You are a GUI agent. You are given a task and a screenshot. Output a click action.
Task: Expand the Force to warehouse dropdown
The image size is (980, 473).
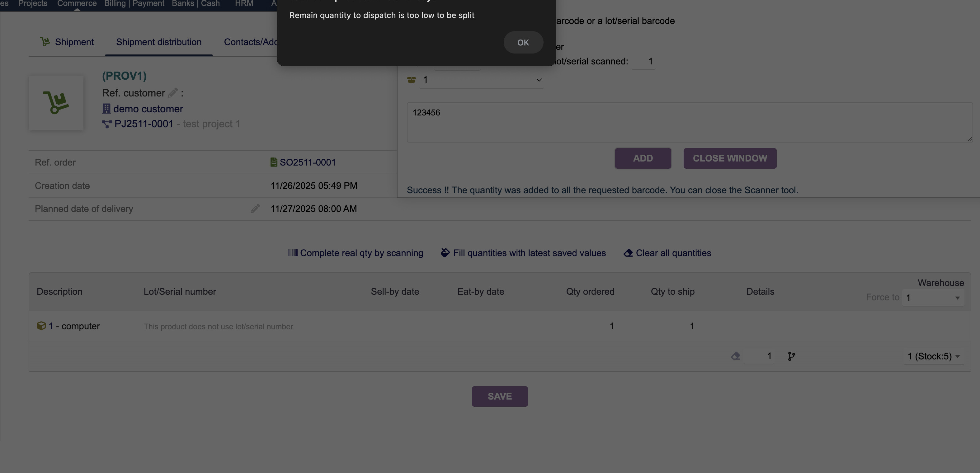(x=933, y=298)
